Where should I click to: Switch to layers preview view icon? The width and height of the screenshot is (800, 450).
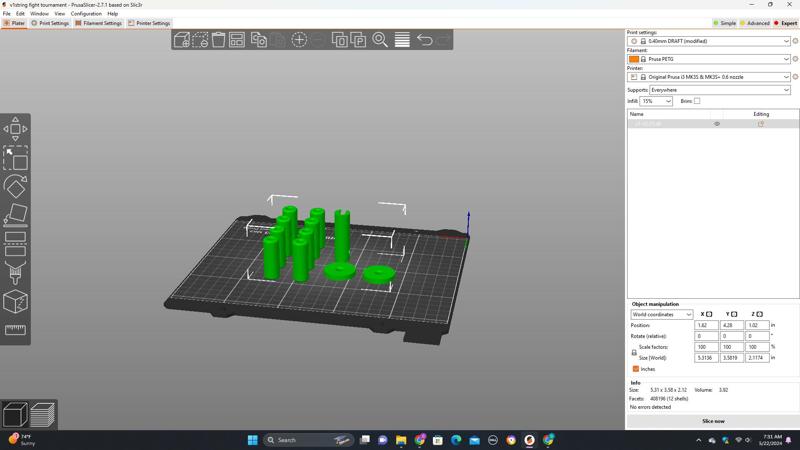point(42,414)
